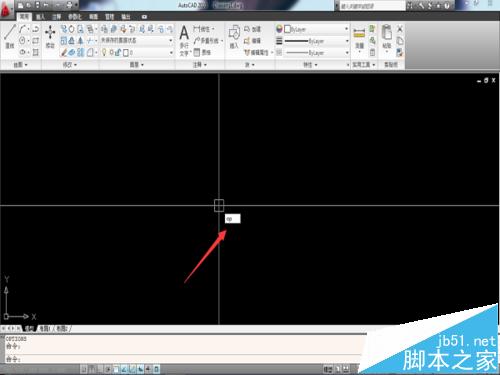Switch to the Layout1 (布局1) tab
The width and height of the screenshot is (500, 375).
[45, 328]
